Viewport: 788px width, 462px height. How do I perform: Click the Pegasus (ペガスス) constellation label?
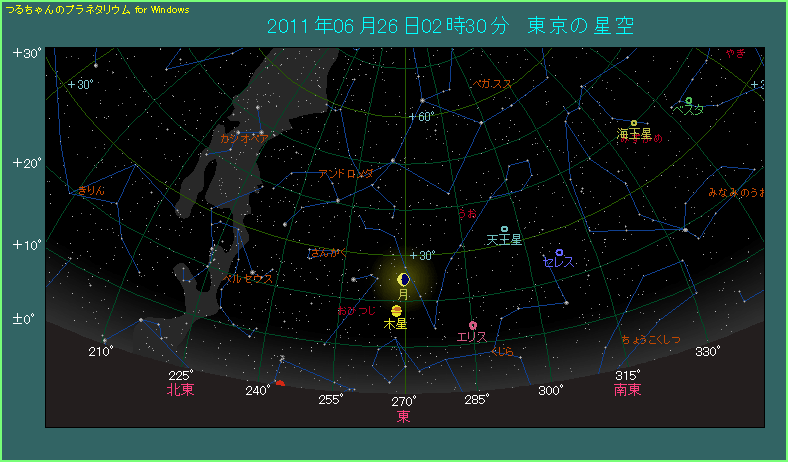493,84
